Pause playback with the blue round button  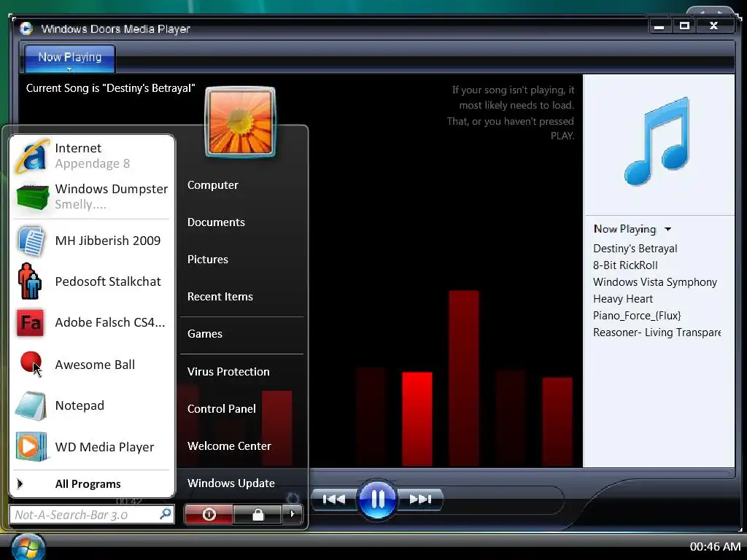click(x=377, y=499)
